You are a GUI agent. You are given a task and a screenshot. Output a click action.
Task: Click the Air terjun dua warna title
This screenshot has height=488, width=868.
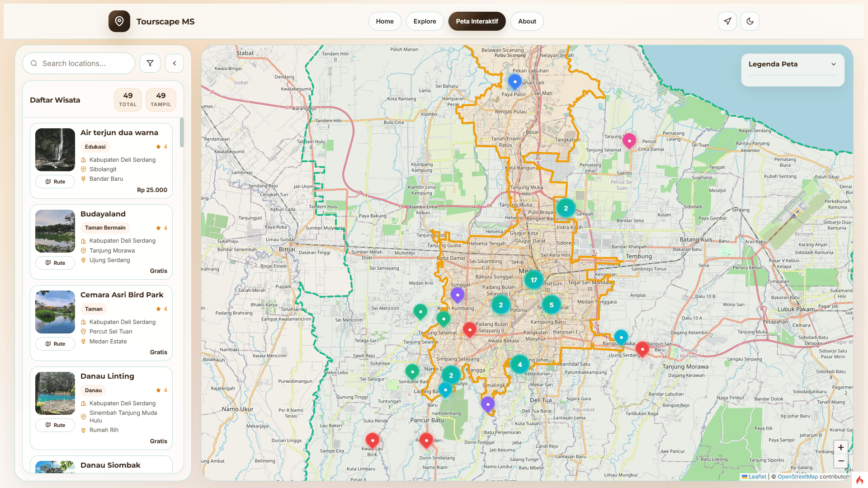[119, 133]
